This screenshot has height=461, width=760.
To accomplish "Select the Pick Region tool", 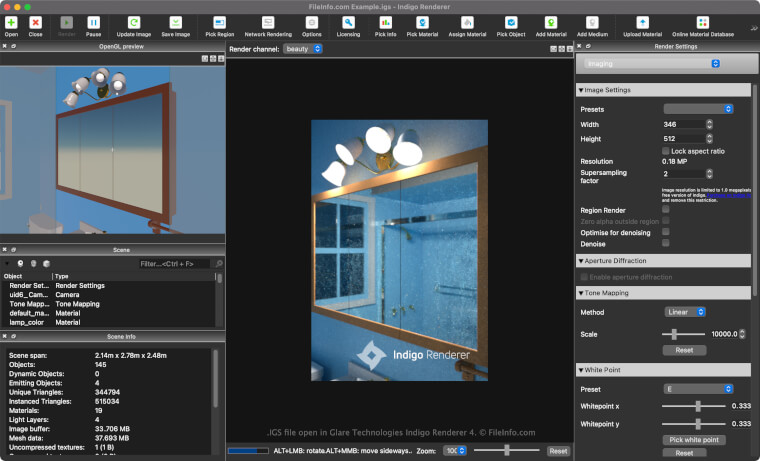I will (219, 21).
